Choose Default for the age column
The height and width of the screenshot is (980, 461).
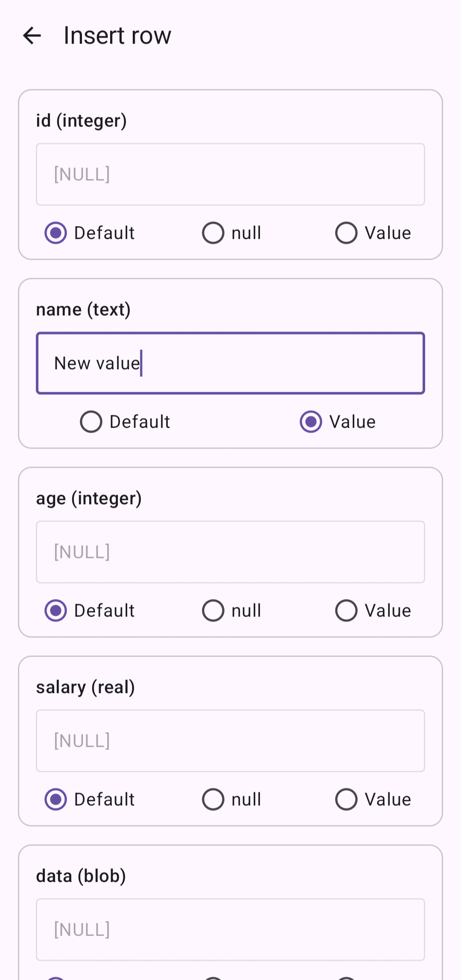click(56, 610)
